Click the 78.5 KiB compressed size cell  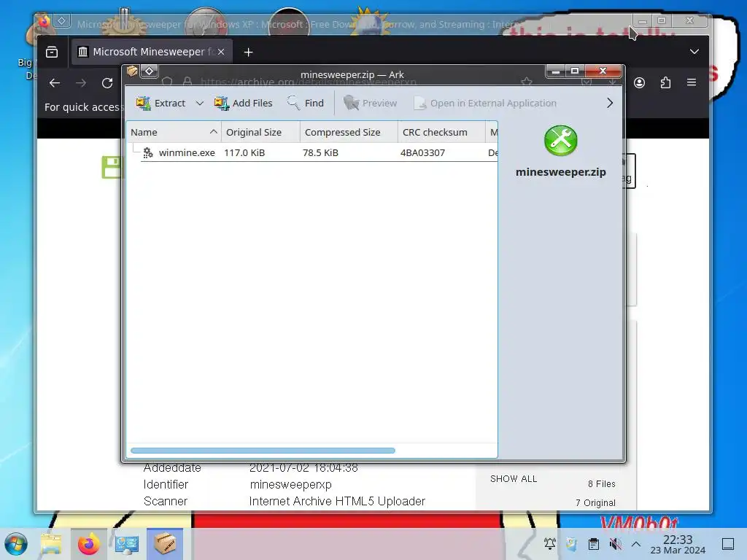coord(320,153)
